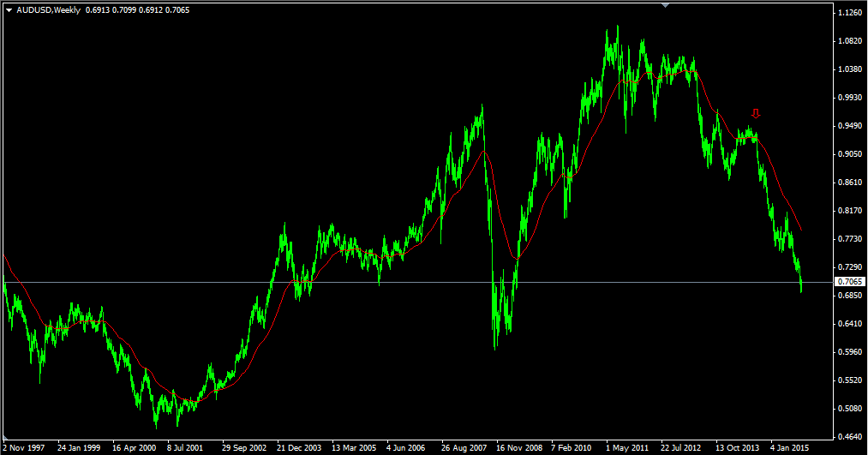Click the 0.7290 price scale label

[850, 266]
